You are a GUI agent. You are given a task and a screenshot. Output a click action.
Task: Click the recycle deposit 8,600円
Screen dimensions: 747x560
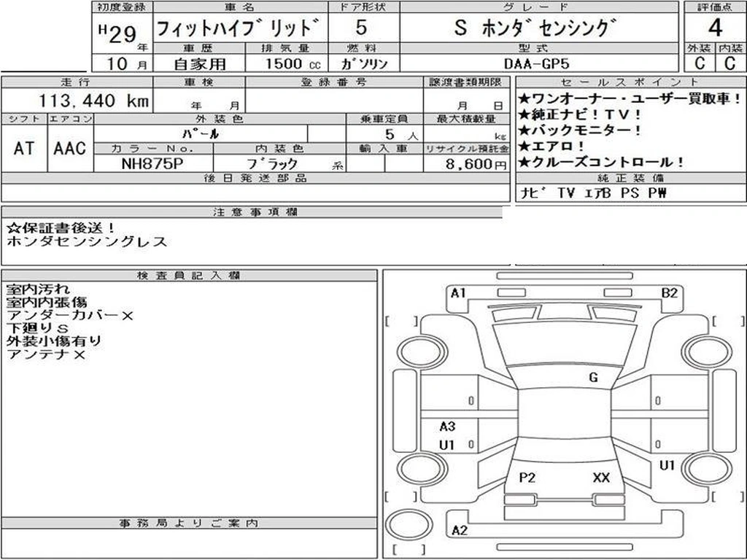476,164
